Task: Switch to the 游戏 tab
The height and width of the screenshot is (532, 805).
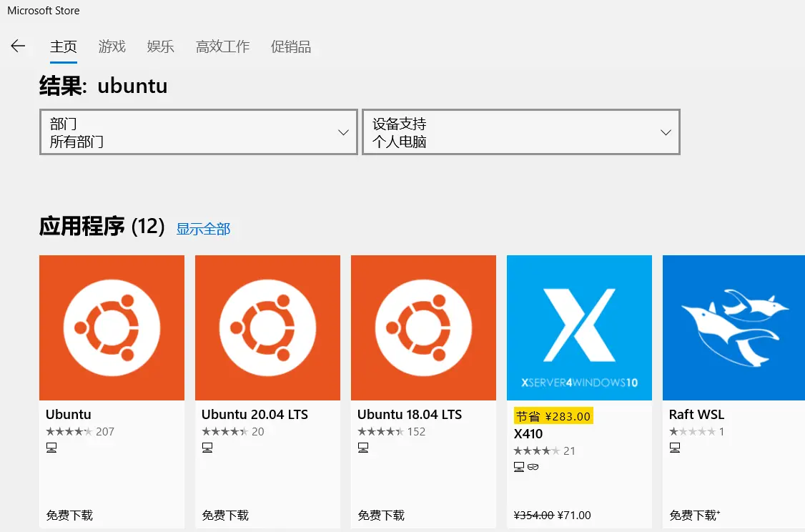Action: (x=112, y=46)
